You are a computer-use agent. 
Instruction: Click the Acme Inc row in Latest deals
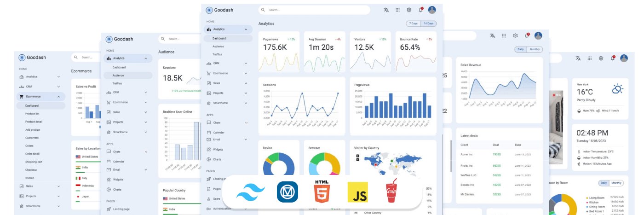(499, 155)
